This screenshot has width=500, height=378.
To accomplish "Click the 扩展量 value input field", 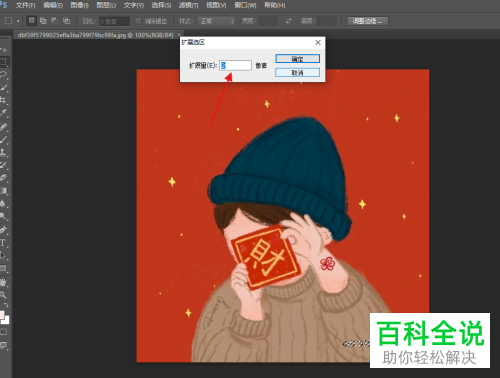I will (x=235, y=65).
